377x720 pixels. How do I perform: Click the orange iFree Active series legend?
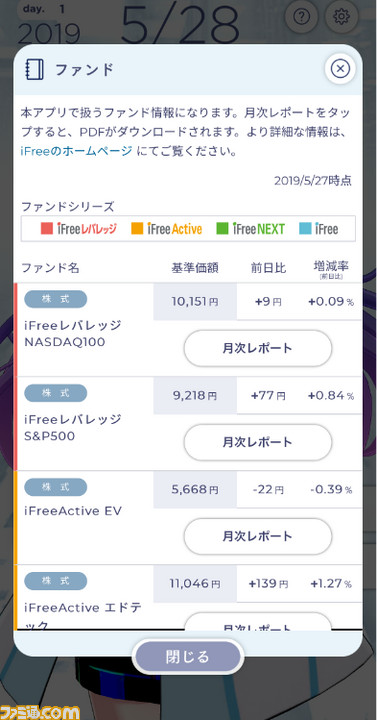[167, 229]
